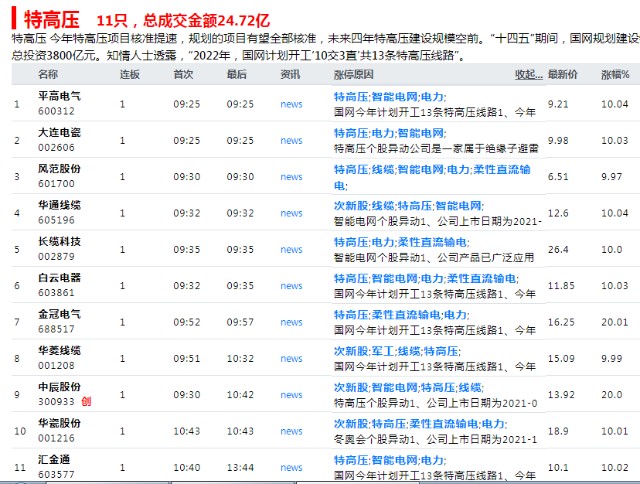Image resolution: width=640 pixels, height=484 pixels.
Task: Click stock code 688517
Action: click(56, 329)
